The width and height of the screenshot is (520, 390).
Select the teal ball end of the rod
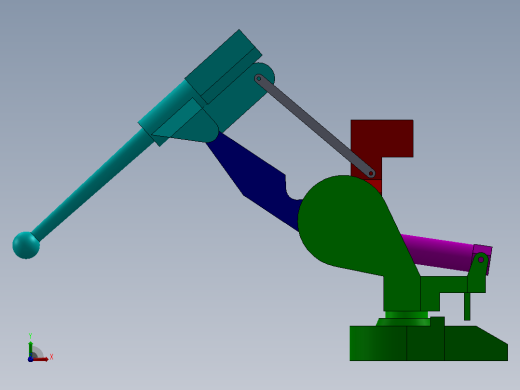[x=26, y=245]
